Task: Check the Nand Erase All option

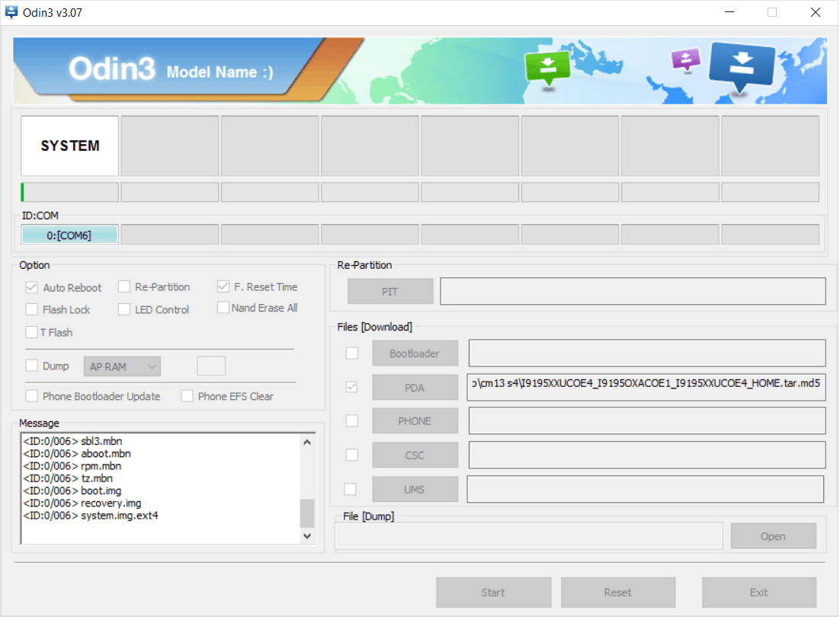Action: point(223,308)
